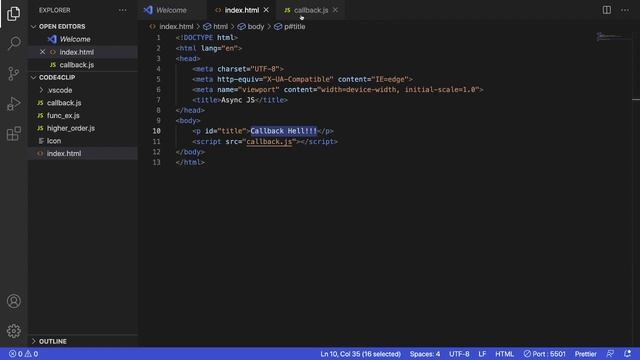Click the DOCTYPE declaration on line 1
Screen dimensions: 640x360
pos(207,38)
